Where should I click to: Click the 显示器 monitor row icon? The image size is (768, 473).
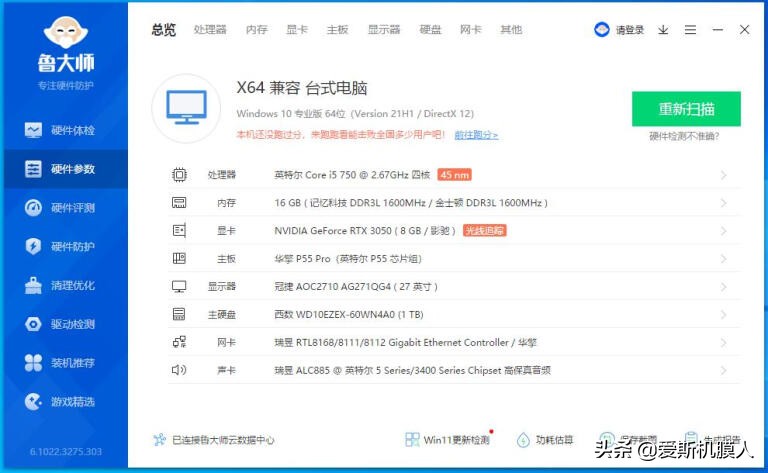click(x=179, y=286)
